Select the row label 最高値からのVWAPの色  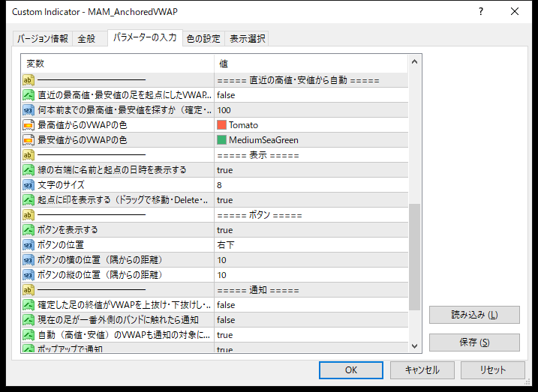click(83, 125)
